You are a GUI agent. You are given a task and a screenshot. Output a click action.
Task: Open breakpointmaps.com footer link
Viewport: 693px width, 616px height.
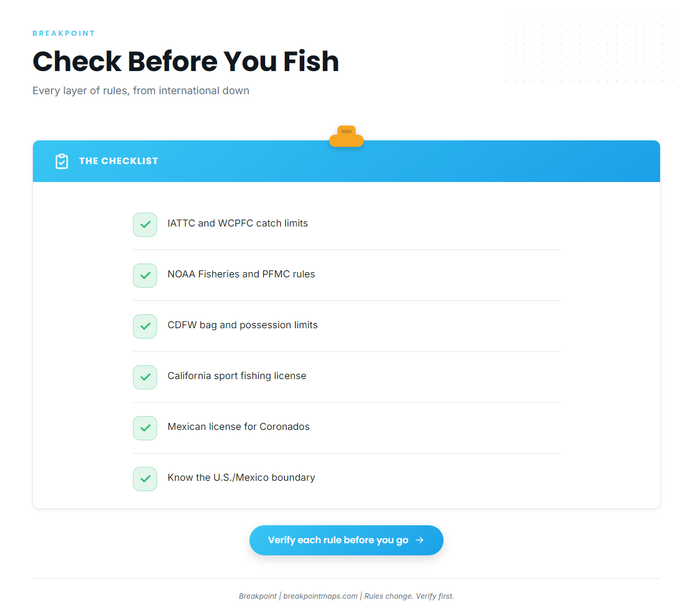[x=321, y=596]
